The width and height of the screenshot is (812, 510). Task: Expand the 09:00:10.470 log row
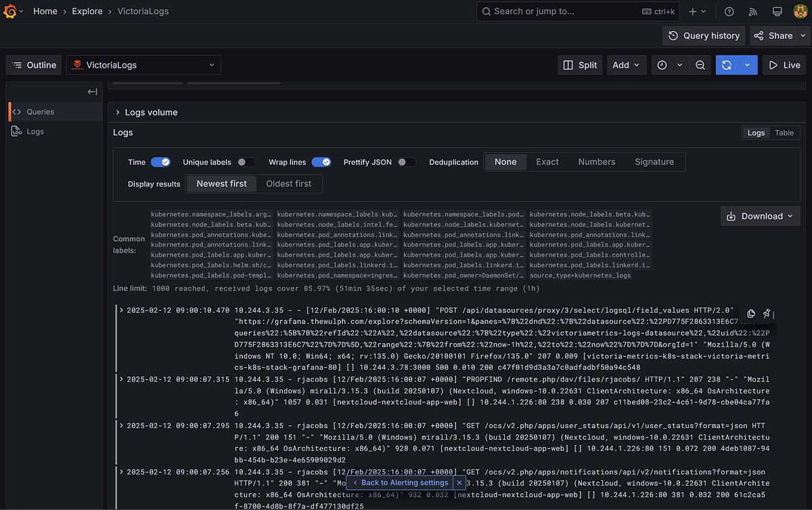point(121,310)
